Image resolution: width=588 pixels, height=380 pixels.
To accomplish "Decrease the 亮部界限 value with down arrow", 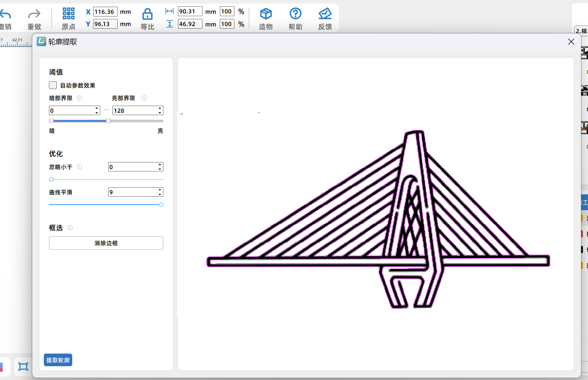I will coord(160,113).
